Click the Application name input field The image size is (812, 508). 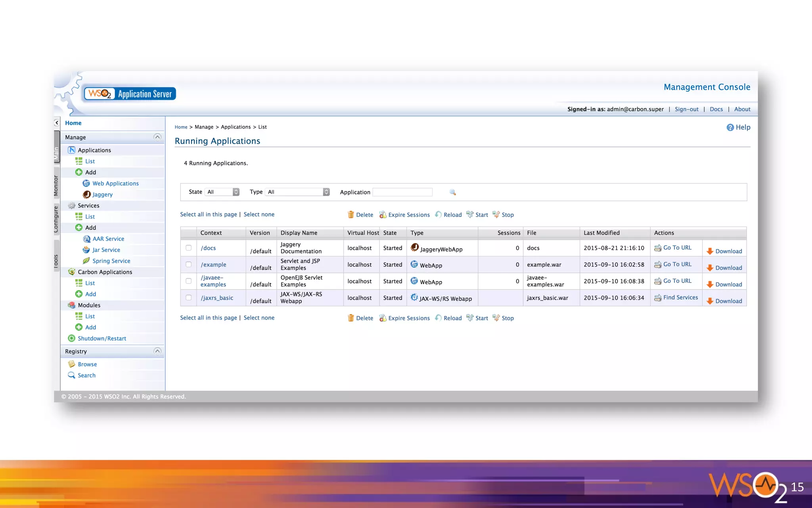pos(402,192)
